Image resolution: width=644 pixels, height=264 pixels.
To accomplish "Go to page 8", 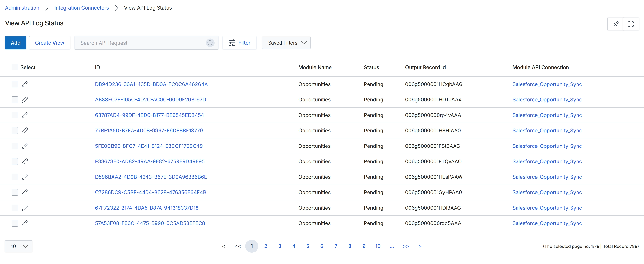I will (x=350, y=246).
